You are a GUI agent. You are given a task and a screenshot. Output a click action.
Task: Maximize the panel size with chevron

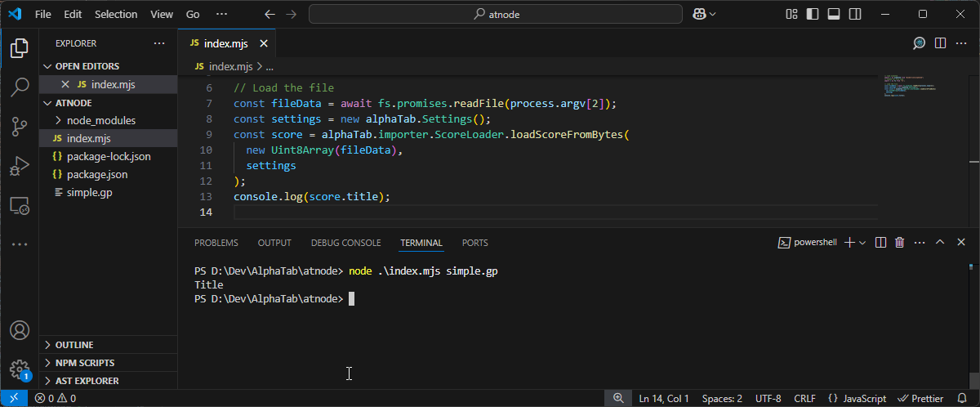pos(939,243)
